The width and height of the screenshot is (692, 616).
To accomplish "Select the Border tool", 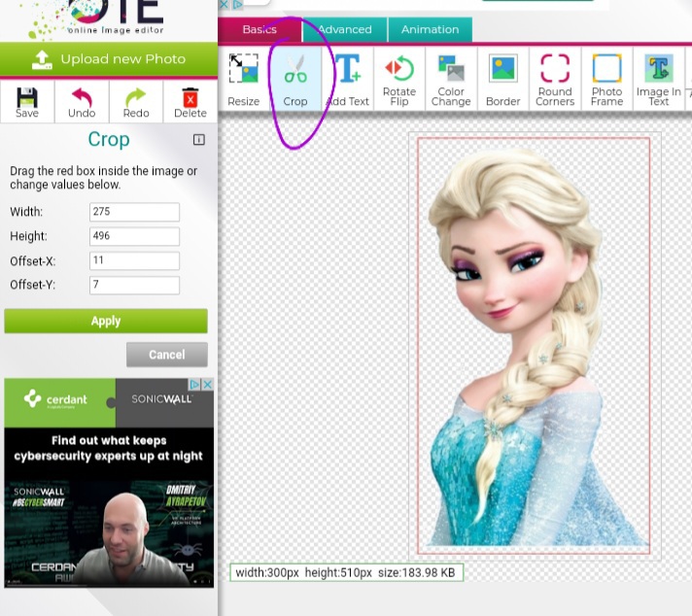I will pos(503,79).
